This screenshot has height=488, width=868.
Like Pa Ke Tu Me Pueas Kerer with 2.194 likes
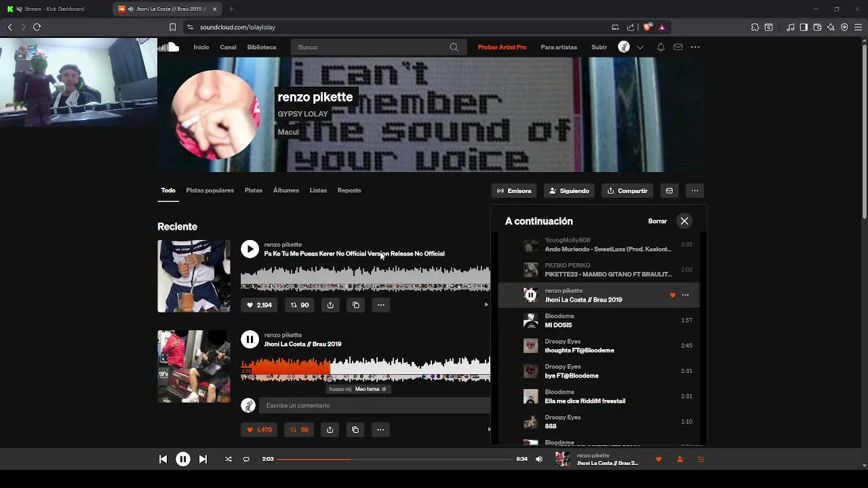259,305
